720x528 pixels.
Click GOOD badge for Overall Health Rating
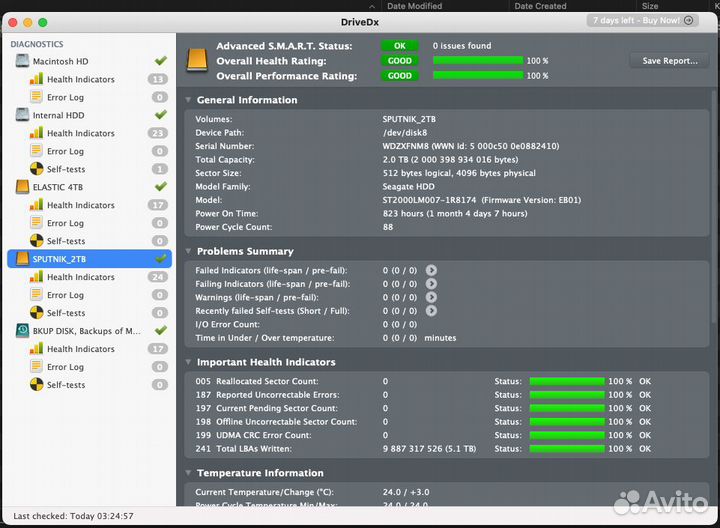[x=399, y=61]
